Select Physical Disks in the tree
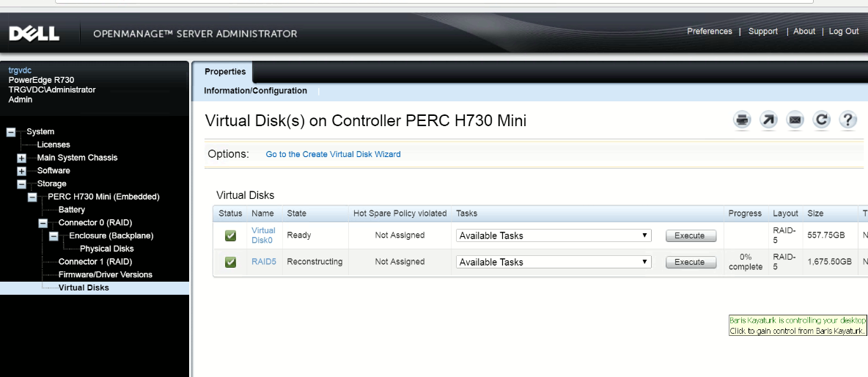The image size is (868, 377). point(106,249)
